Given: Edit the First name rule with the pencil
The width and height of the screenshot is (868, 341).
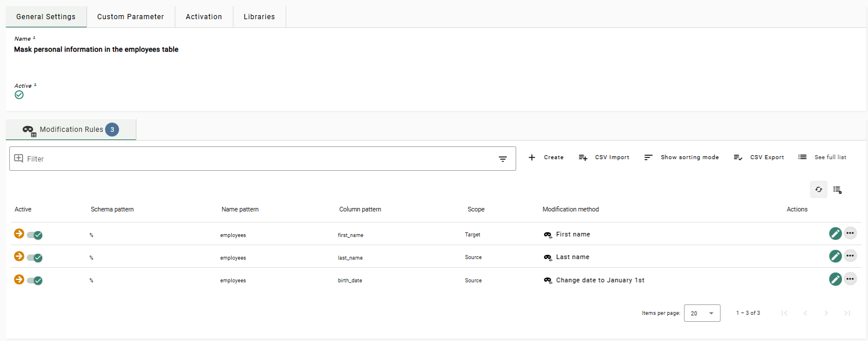Looking at the screenshot, I should (x=835, y=233).
